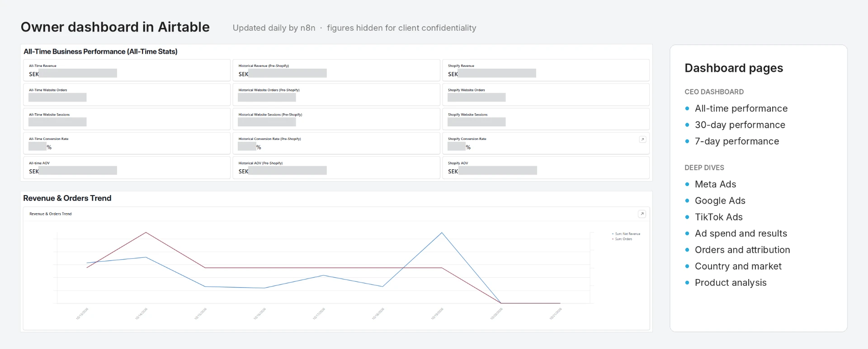This screenshot has width=868, height=349.
Task: Select Historical AOV (Pre-Shopify) card
Action: pyautogui.click(x=336, y=168)
